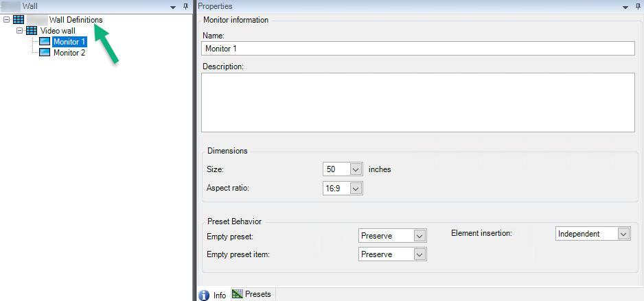The height and width of the screenshot is (301, 644).
Task: Select Monitor 2 in the tree
Action: click(69, 53)
